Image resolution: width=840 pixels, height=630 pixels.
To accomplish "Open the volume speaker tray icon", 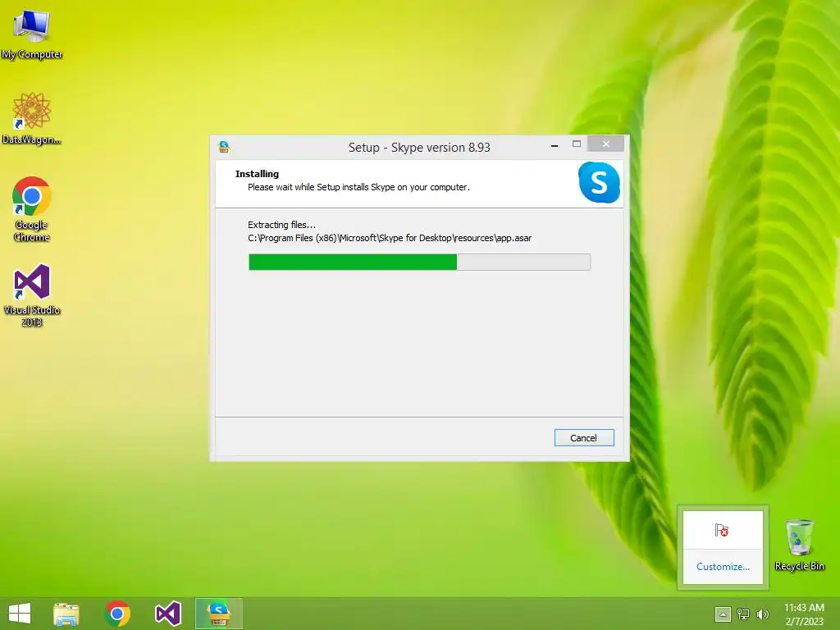I will tap(762, 614).
